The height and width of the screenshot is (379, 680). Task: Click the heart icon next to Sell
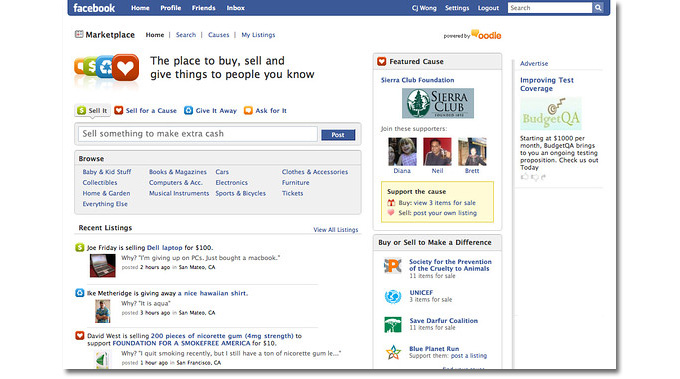point(391,213)
